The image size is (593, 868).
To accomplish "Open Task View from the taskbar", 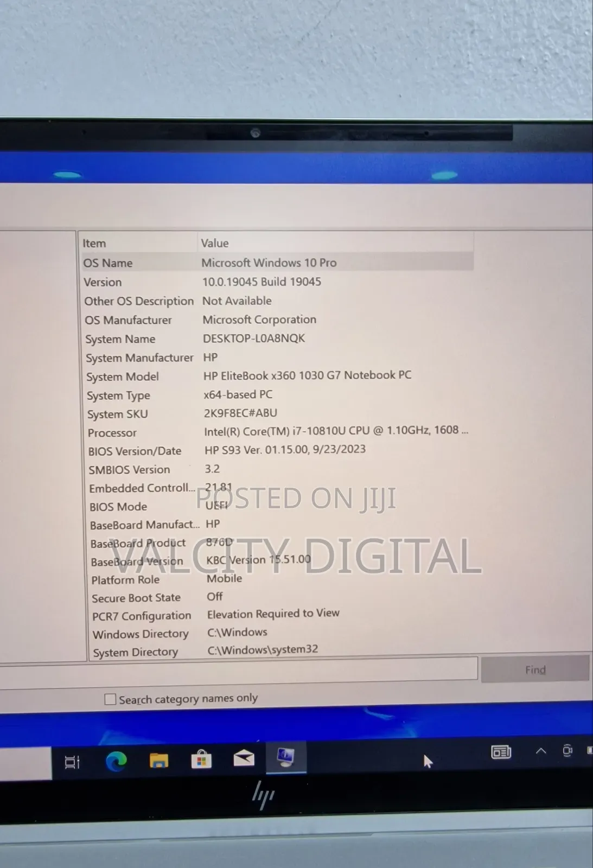I will [x=72, y=762].
